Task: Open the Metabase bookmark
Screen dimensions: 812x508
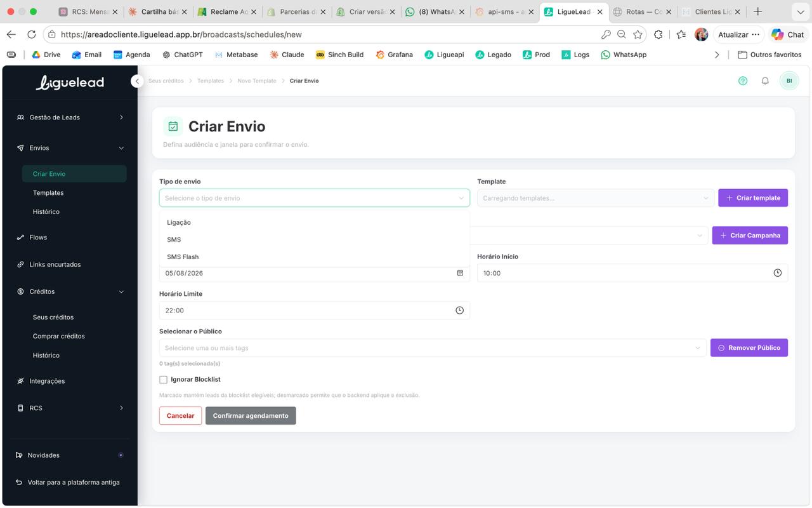Action: tap(236, 55)
